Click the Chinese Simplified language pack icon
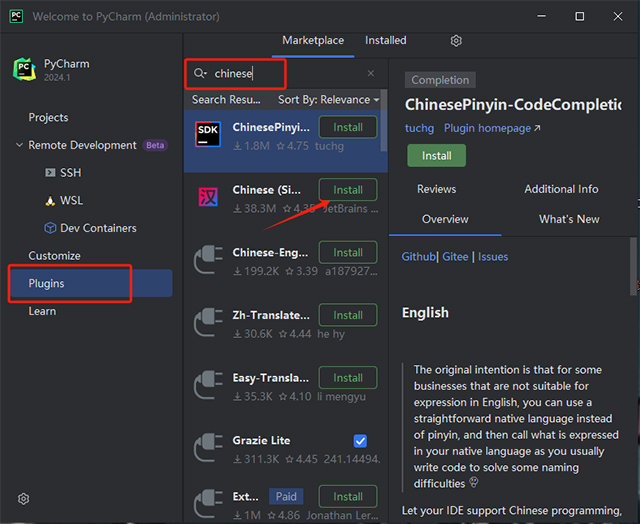The image size is (640, 524). tap(209, 197)
